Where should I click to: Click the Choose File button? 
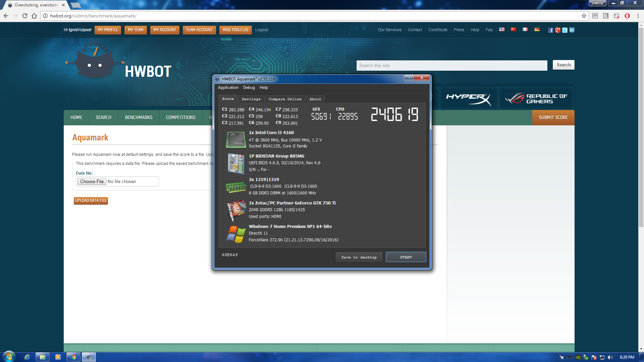tap(92, 182)
